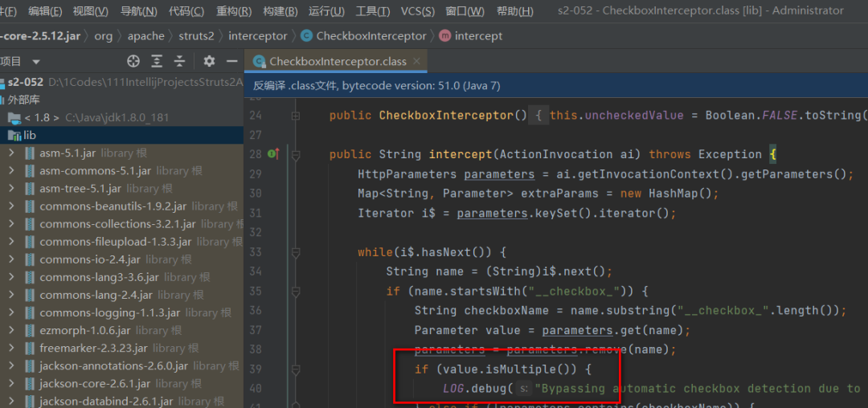Screen dimensions: 868x408
Task: Select jackson-annotations-2.6.0.jar in tree
Action: (x=122, y=365)
